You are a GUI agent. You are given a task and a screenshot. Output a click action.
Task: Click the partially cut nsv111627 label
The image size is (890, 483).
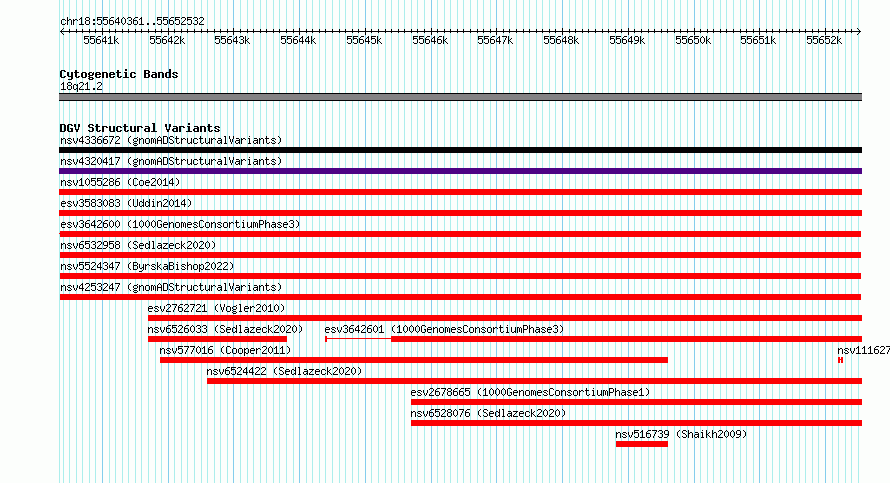tap(863, 350)
